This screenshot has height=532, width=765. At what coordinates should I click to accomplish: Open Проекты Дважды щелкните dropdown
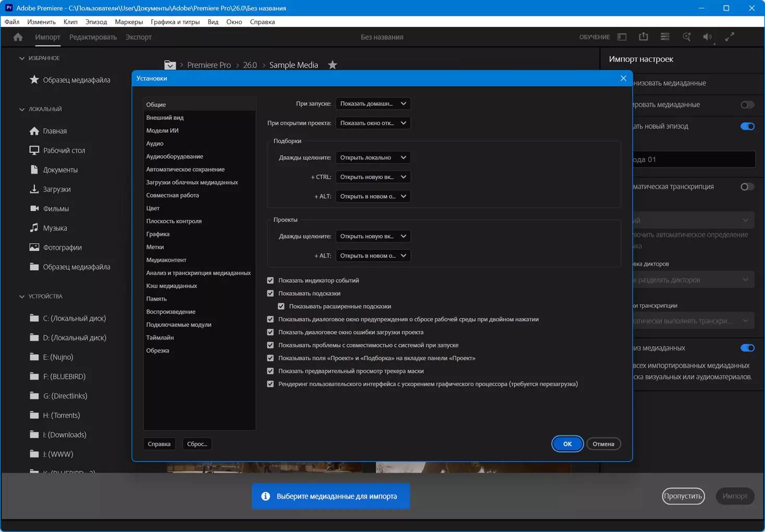point(373,236)
